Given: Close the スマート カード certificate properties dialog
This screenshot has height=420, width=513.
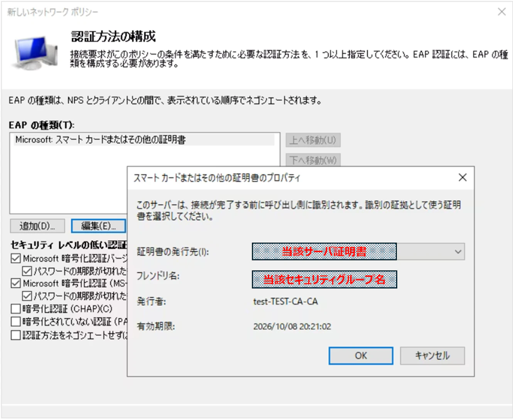Looking at the screenshot, I should tap(462, 177).
